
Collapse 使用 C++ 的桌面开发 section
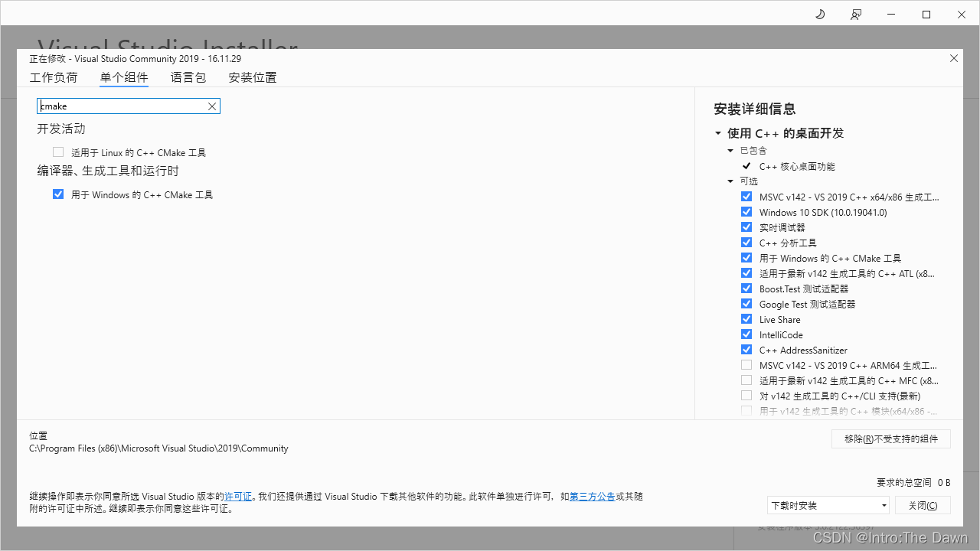tap(718, 133)
